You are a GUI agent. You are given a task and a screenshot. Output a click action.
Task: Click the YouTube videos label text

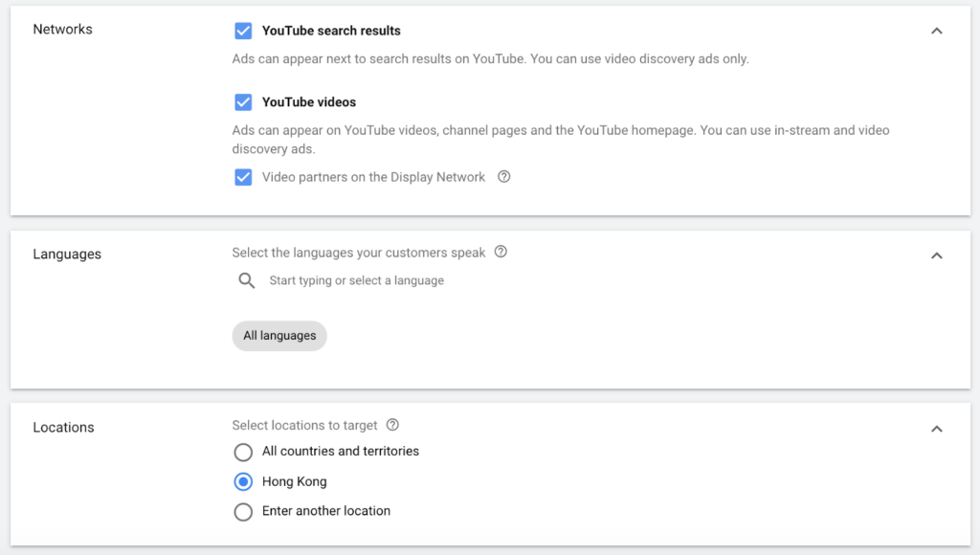pyautogui.click(x=309, y=101)
